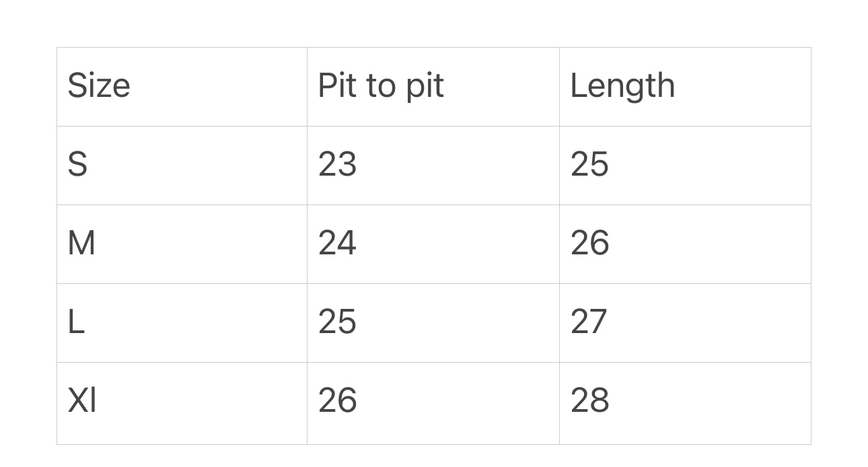The height and width of the screenshot is (467, 868).
Task: Click the Size column header
Action: pyautogui.click(x=99, y=86)
